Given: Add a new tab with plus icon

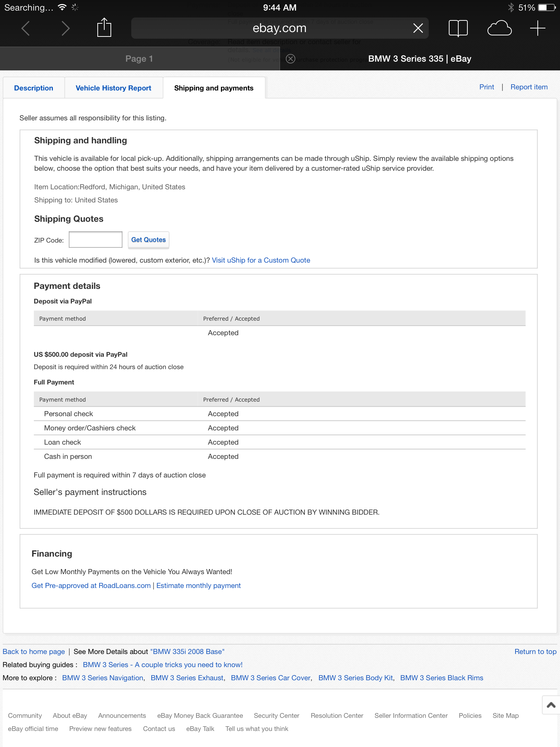Looking at the screenshot, I should [x=537, y=28].
